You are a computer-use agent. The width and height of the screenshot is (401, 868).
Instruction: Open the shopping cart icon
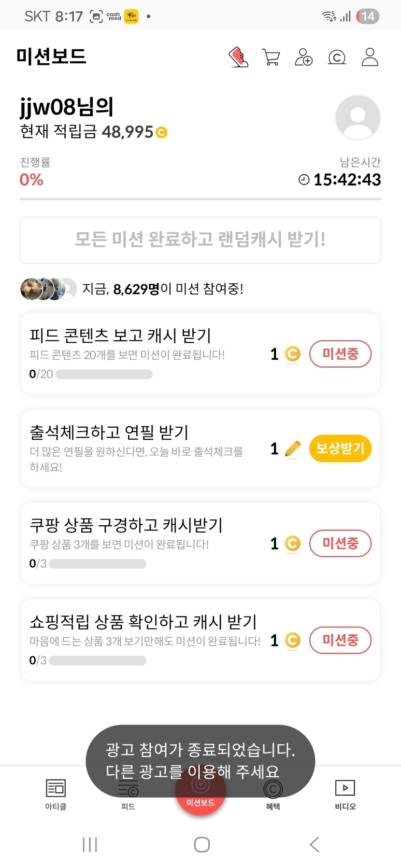pyautogui.click(x=271, y=57)
